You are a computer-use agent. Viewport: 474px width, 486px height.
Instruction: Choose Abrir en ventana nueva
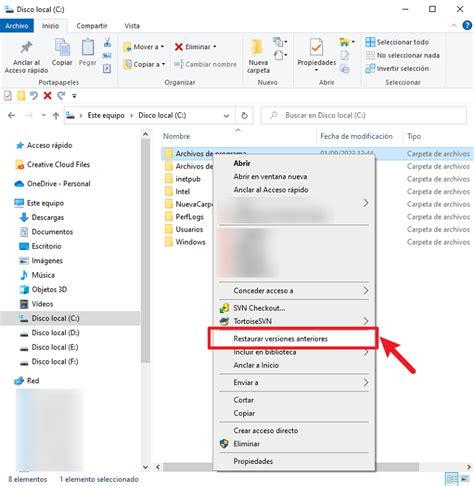pyautogui.click(x=270, y=177)
